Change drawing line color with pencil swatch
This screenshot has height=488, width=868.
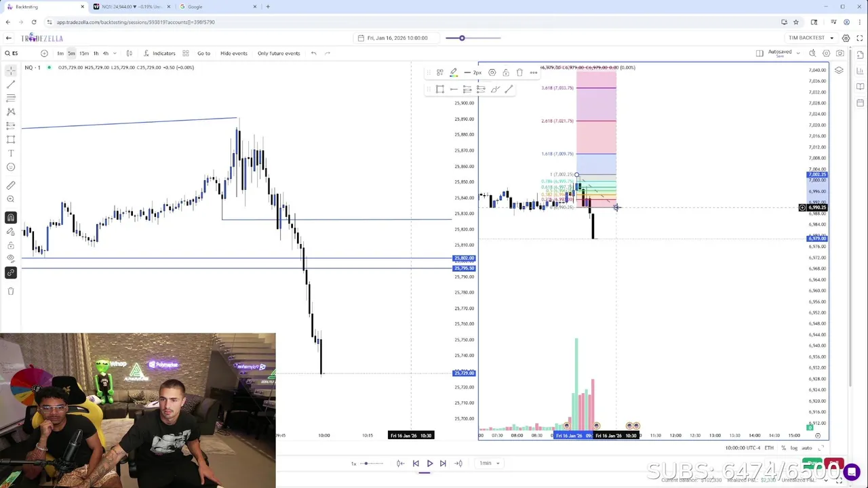point(454,73)
